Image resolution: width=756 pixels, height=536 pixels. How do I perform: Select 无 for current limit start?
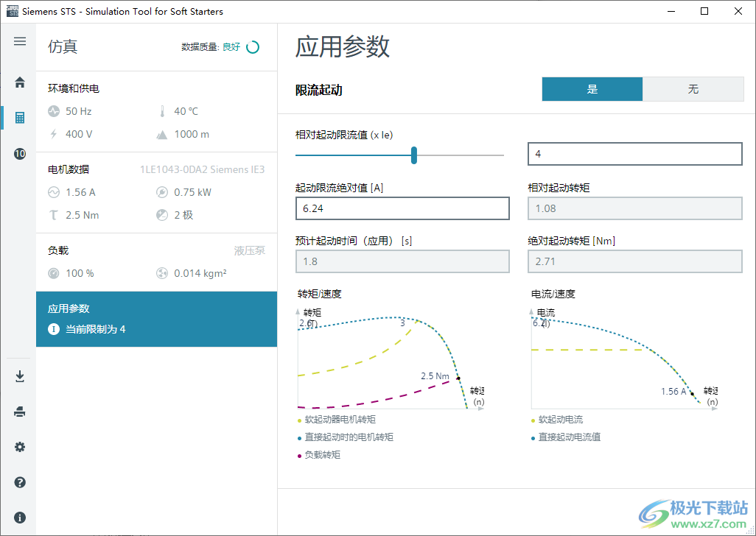[693, 89]
